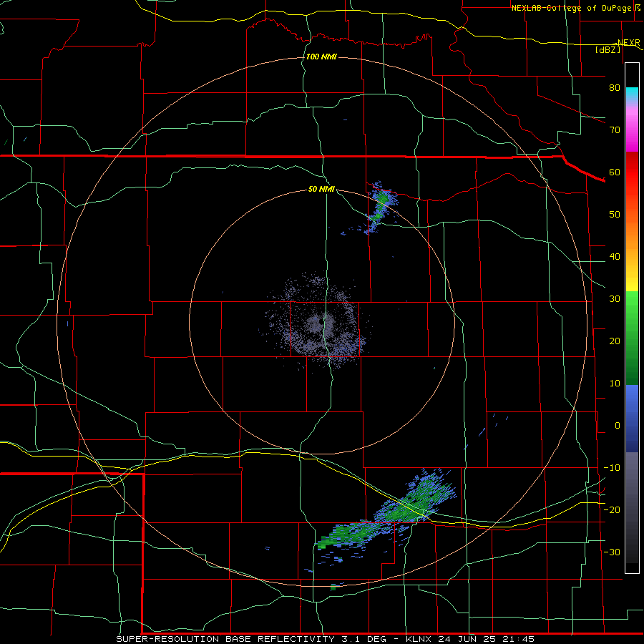Click the green band of the color scale

pos(632,338)
